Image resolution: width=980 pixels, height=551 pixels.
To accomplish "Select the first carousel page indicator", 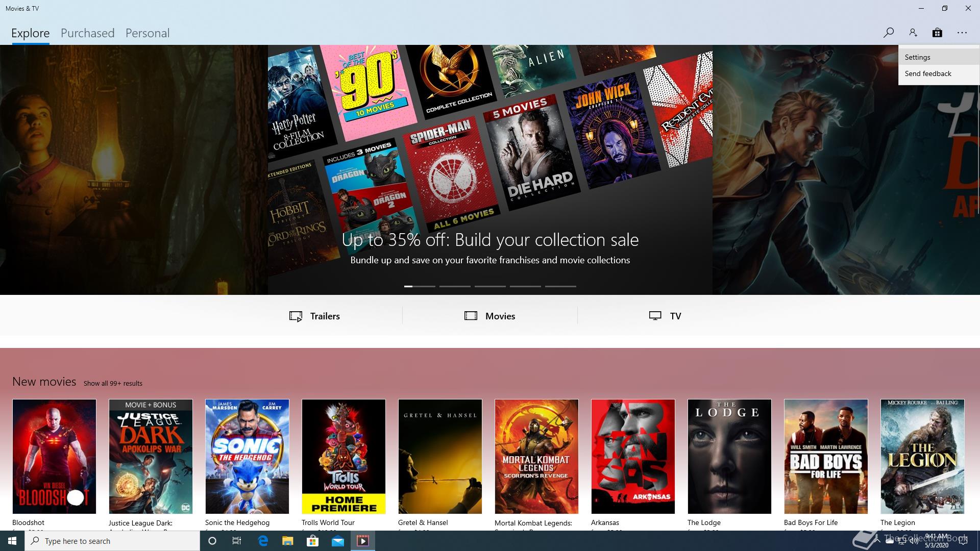I will [420, 286].
